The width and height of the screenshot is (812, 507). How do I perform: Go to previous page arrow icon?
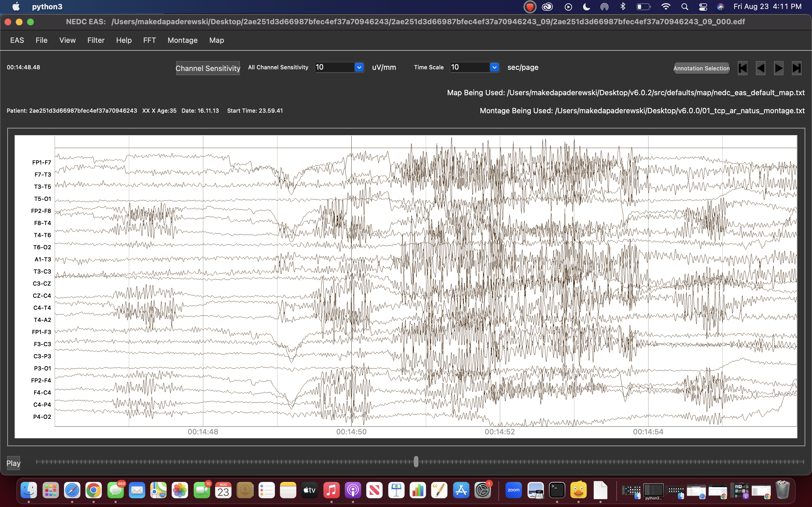tap(760, 68)
